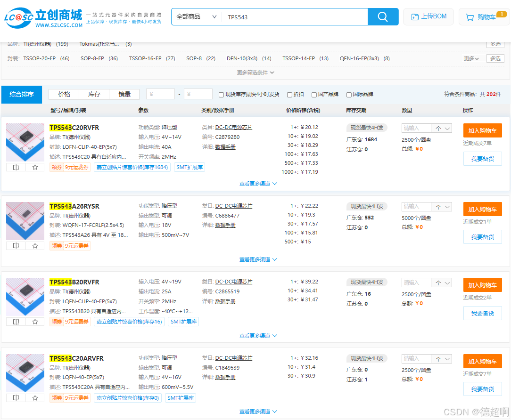Click the search text field
This screenshot has width=511, height=420.
295,16
